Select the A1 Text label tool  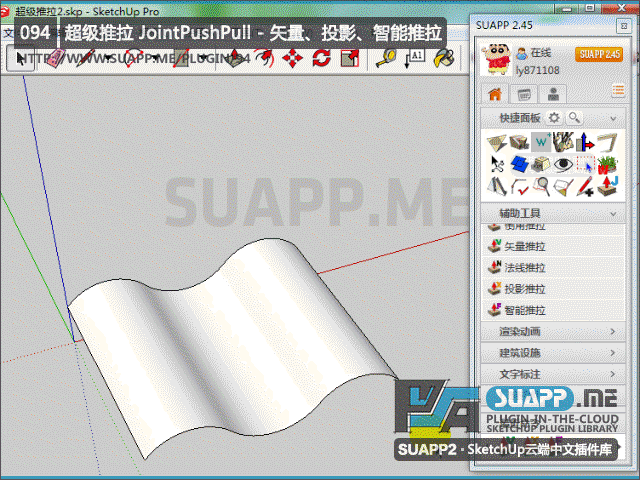click(414, 59)
